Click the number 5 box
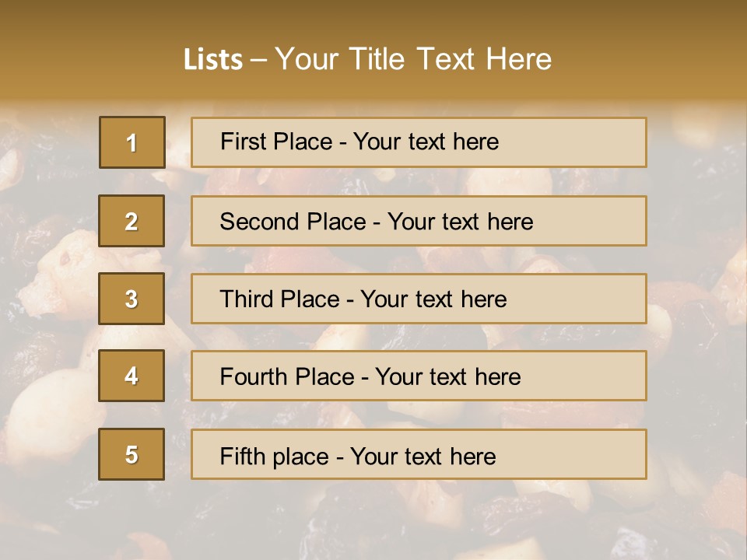Image resolution: width=747 pixels, height=560 pixels. pyautogui.click(x=132, y=454)
